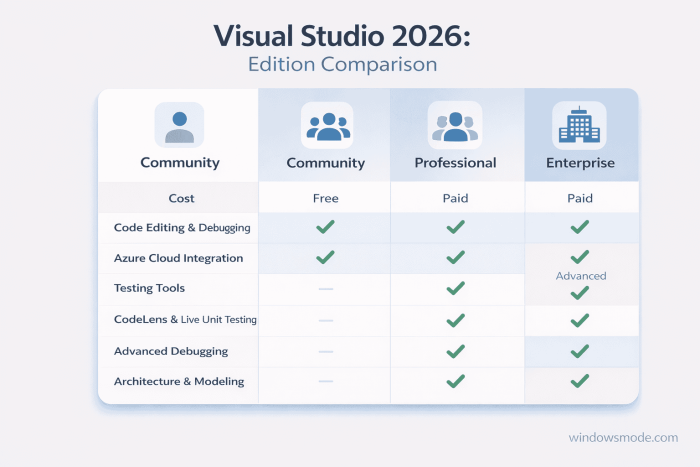Click Community dash in Testing Tools row
This screenshot has width=700, height=467.
coord(326,289)
